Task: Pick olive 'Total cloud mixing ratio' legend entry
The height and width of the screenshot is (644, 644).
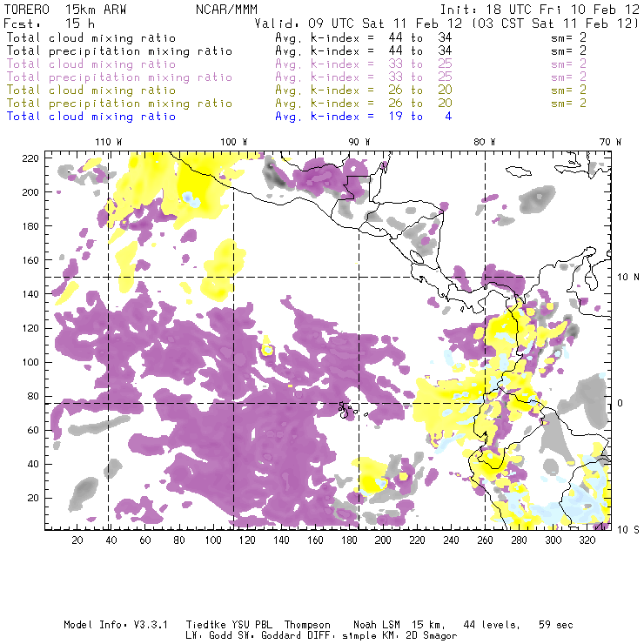Action: tap(91, 91)
